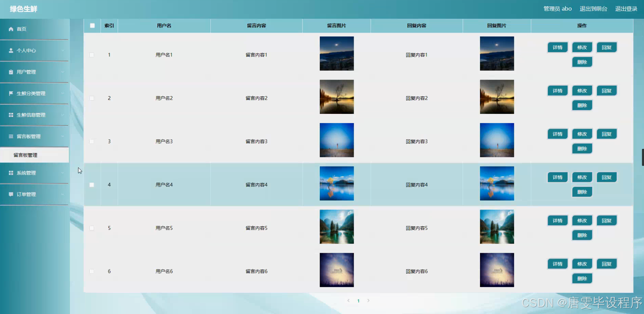Click the 用户名 column header

(164, 25)
